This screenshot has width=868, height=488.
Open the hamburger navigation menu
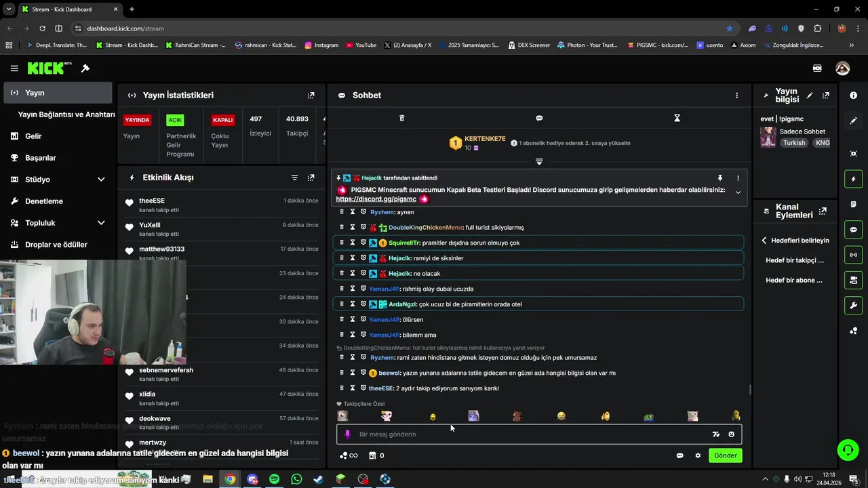click(14, 68)
